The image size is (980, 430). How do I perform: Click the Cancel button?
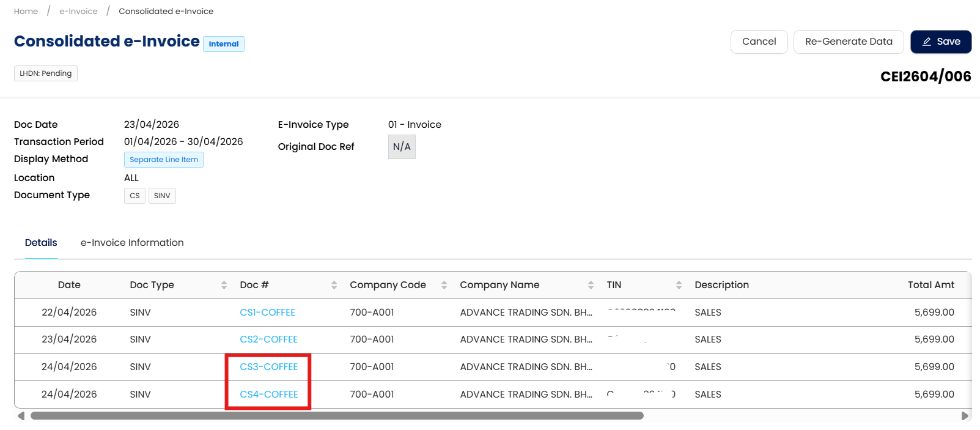tap(759, 42)
